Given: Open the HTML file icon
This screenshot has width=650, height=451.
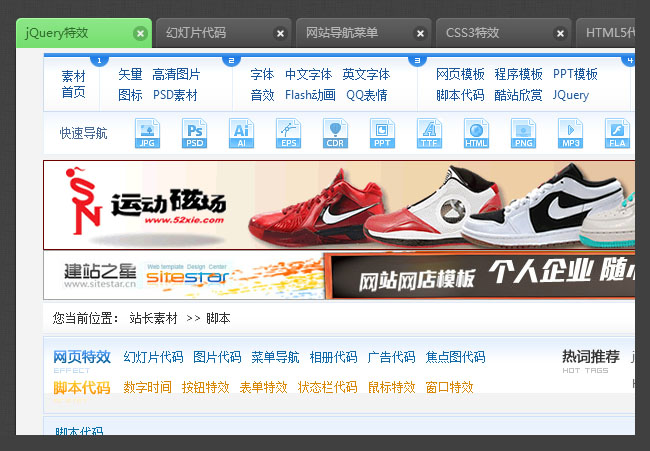Looking at the screenshot, I should [476, 133].
